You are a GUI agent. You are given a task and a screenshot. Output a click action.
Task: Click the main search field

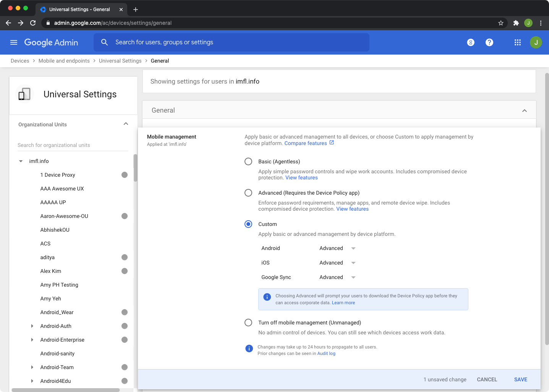232,42
